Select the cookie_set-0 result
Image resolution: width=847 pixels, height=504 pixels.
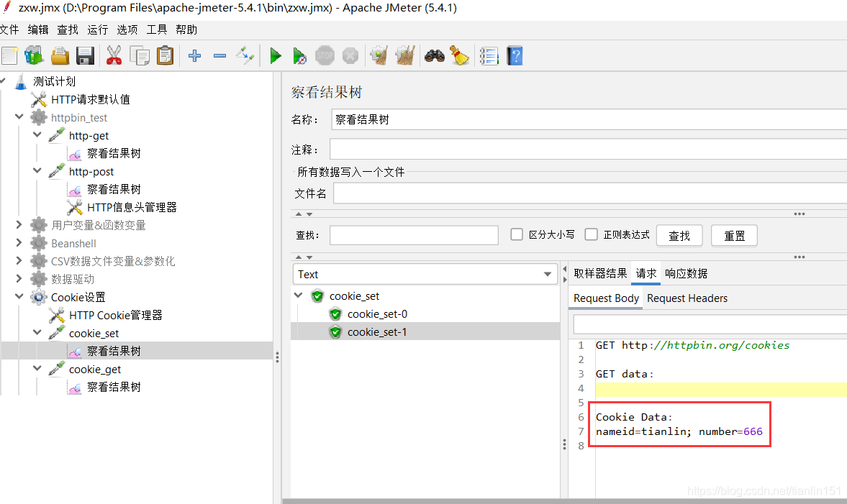(377, 314)
